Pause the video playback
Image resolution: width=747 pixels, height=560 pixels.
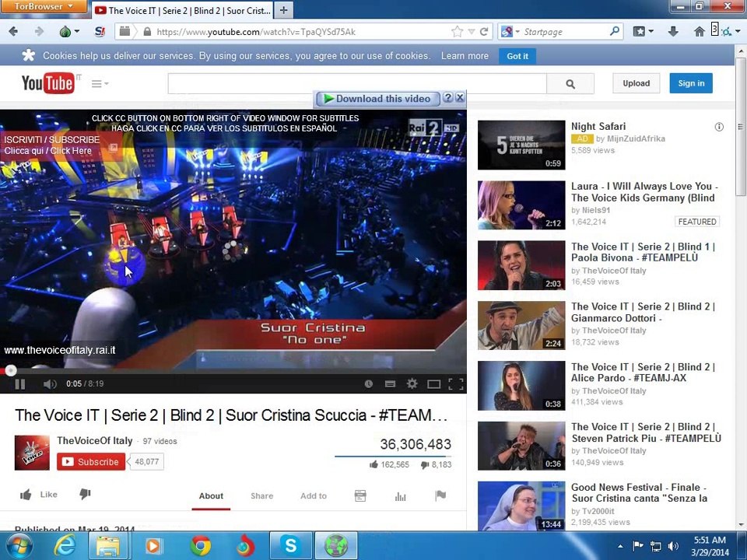(20, 383)
